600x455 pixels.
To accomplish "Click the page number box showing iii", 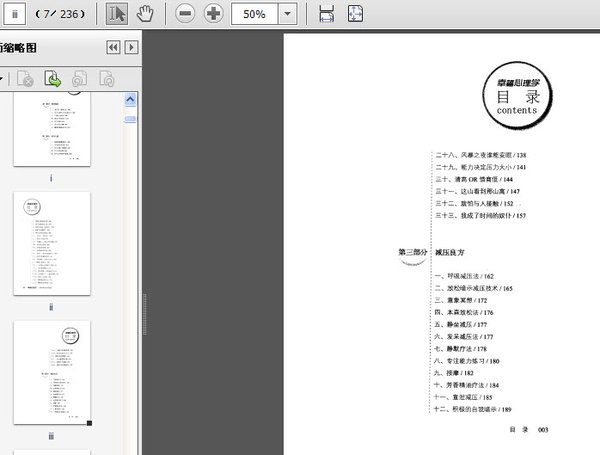I will pos(15,14).
